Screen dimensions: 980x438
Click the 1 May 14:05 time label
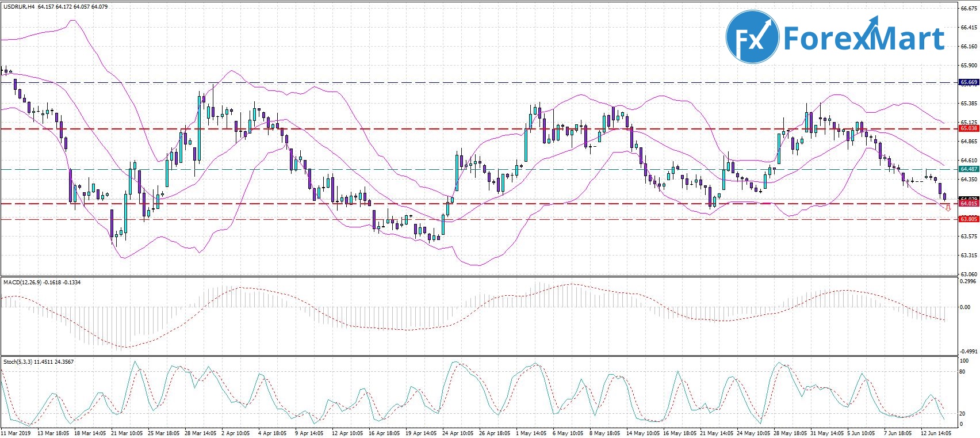(x=530, y=433)
